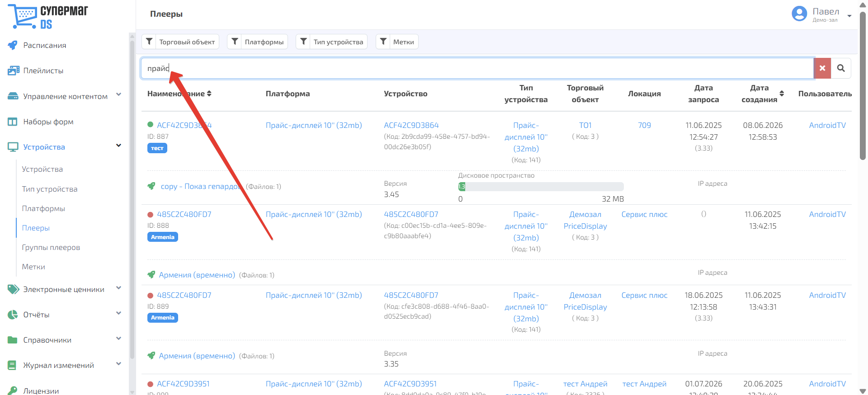Open the Тип устройства filter
Image resolution: width=868 pixels, height=395 pixels.
[x=331, y=42]
